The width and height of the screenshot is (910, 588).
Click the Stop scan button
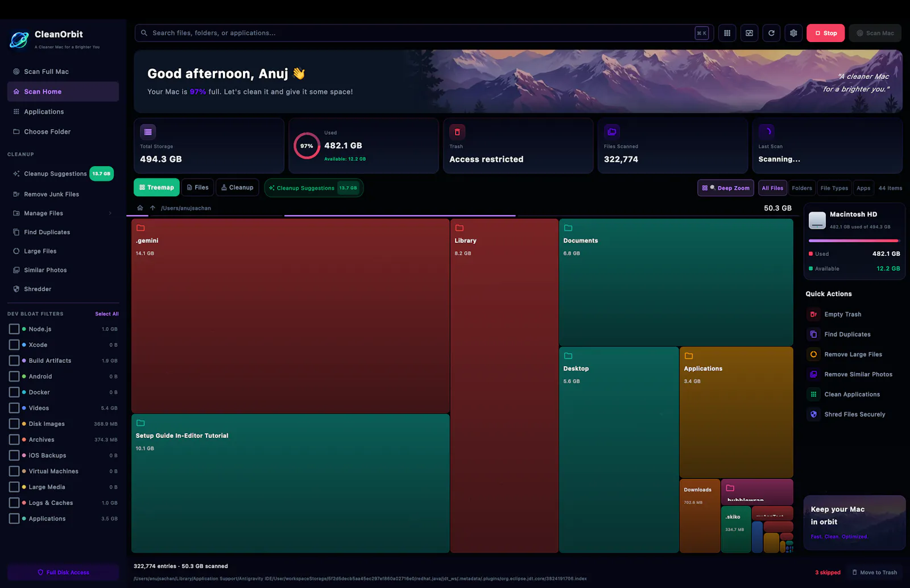coord(826,33)
